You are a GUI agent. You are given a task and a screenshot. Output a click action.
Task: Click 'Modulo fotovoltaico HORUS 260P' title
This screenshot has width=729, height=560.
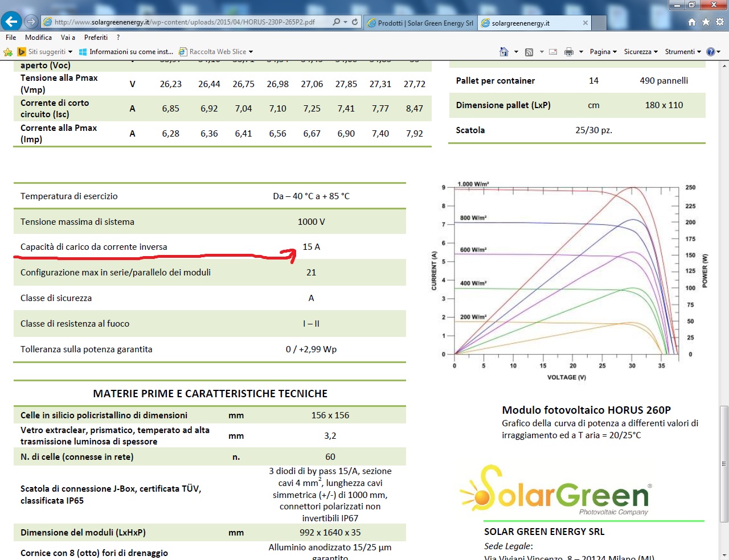click(x=587, y=410)
